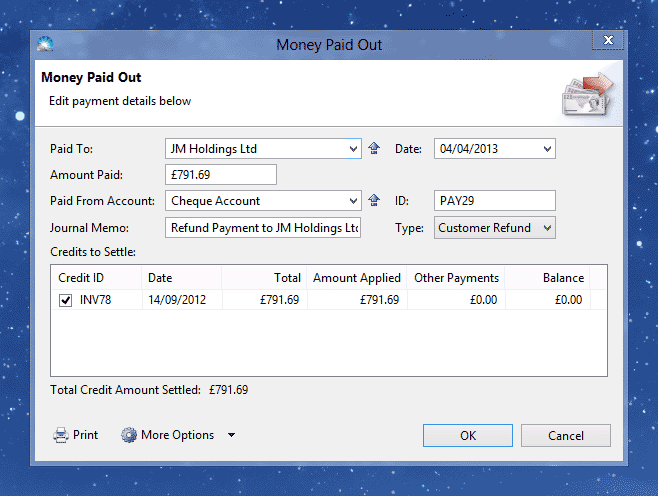The height and width of the screenshot is (496, 658).
Task: Close the Money Paid Out dialog
Action: [x=608, y=40]
